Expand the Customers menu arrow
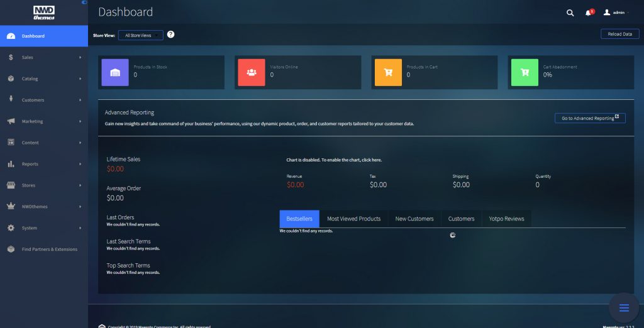644x328 pixels. tap(80, 100)
